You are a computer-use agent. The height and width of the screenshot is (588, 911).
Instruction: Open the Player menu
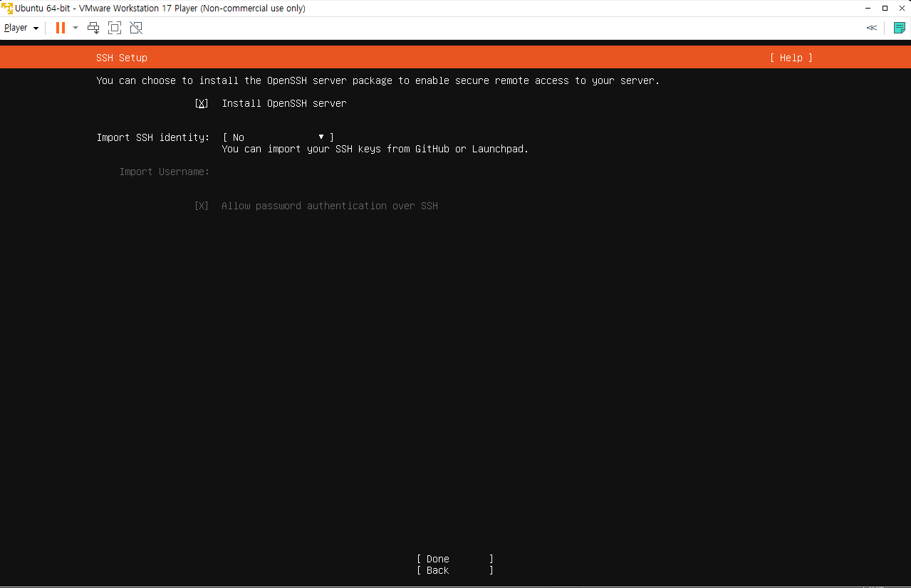21,28
